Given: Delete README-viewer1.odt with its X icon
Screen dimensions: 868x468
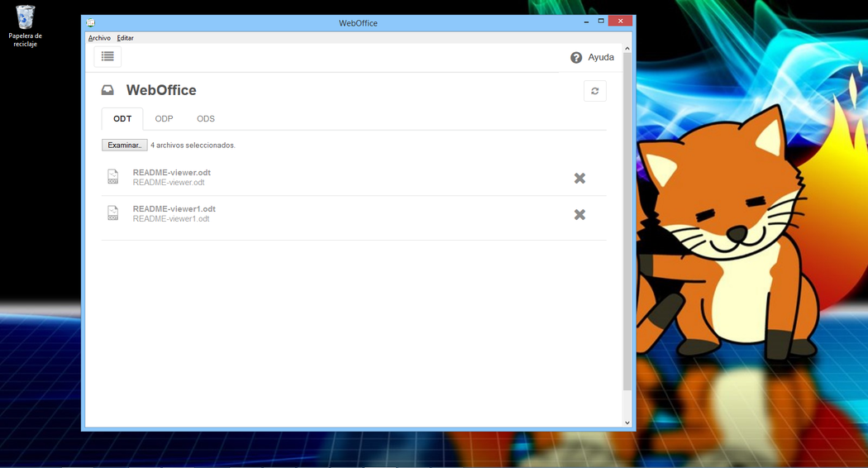Looking at the screenshot, I should (579, 214).
